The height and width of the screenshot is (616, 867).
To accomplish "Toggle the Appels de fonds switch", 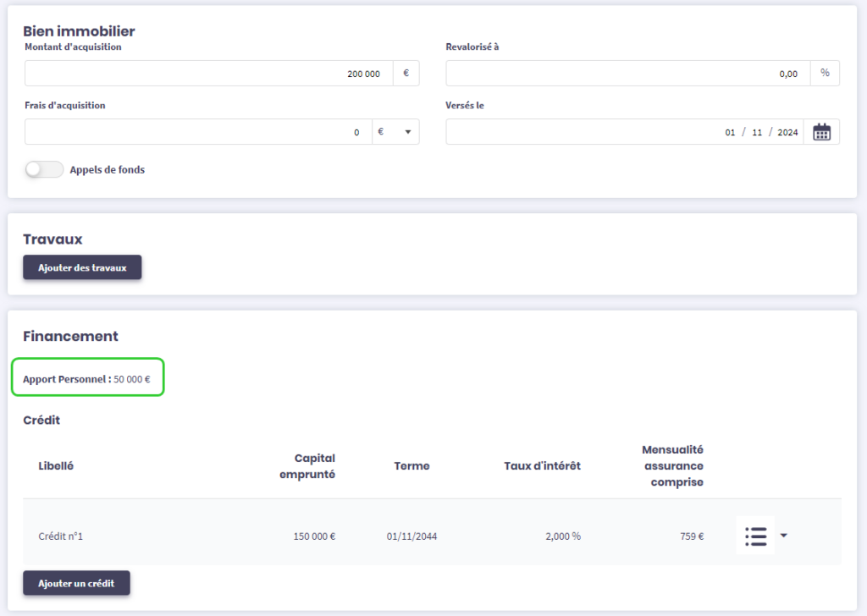I will click(44, 169).
